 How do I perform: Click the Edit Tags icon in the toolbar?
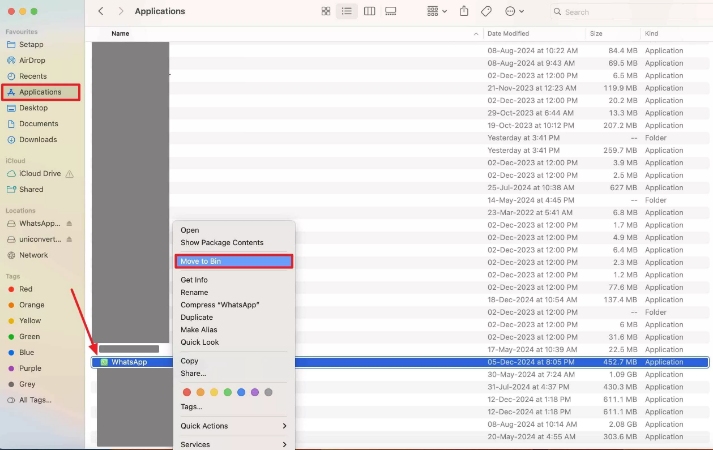486,11
